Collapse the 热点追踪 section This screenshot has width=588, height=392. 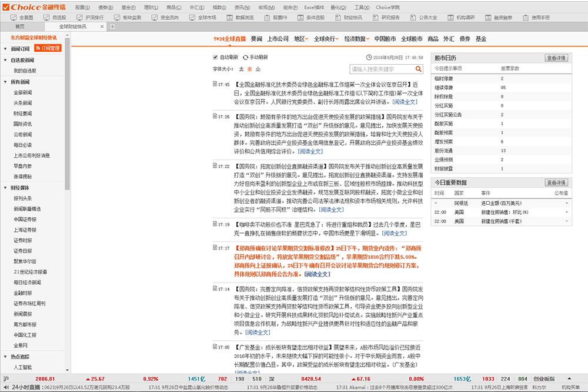5,357
